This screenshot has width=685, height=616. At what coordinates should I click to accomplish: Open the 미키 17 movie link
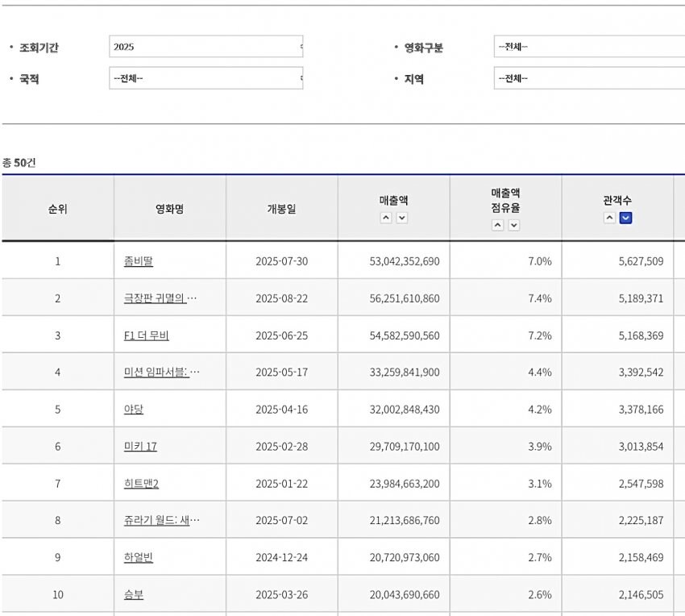140,447
